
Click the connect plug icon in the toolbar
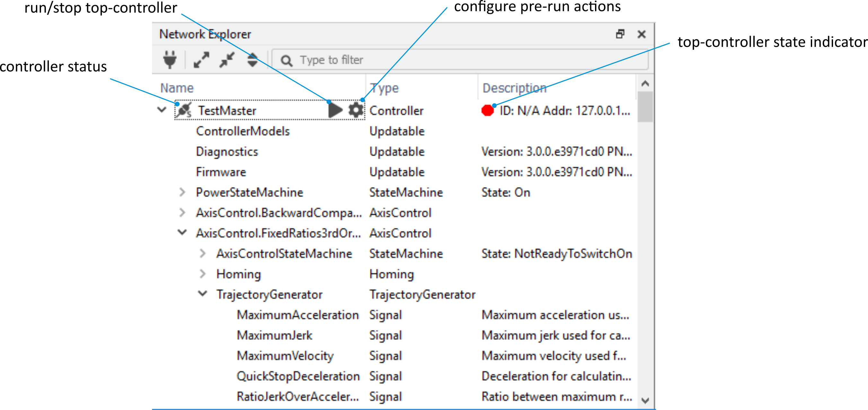click(x=170, y=60)
